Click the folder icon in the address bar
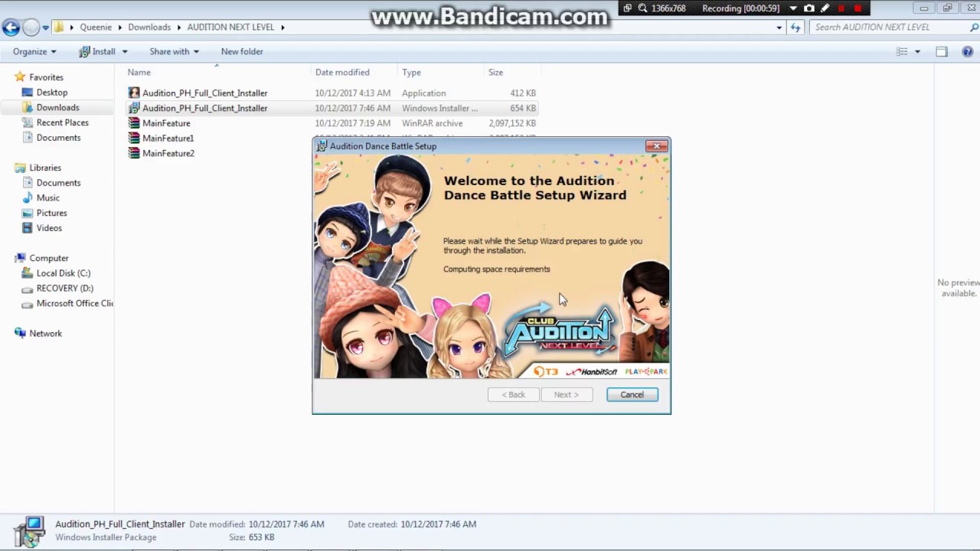 pyautogui.click(x=58, y=27)
